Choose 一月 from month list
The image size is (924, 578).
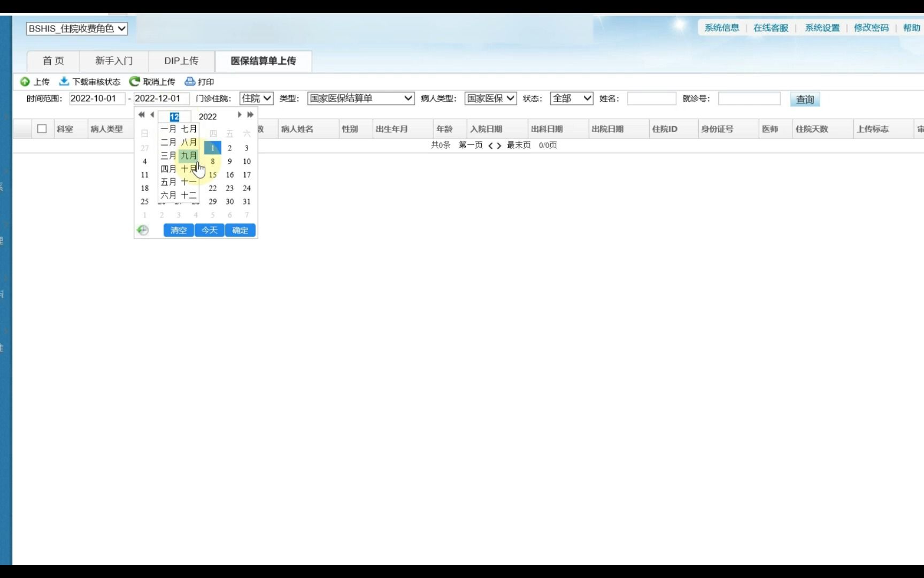pos(168,129)
